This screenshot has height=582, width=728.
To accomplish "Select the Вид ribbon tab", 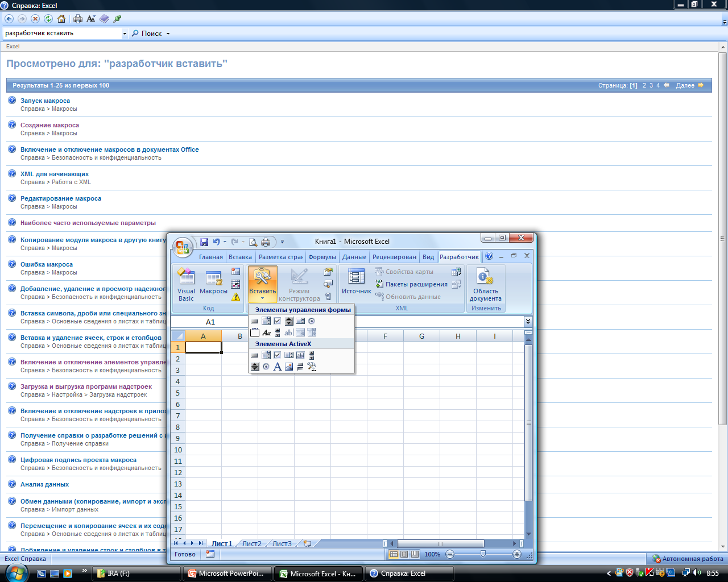I will tap(428, 257).
